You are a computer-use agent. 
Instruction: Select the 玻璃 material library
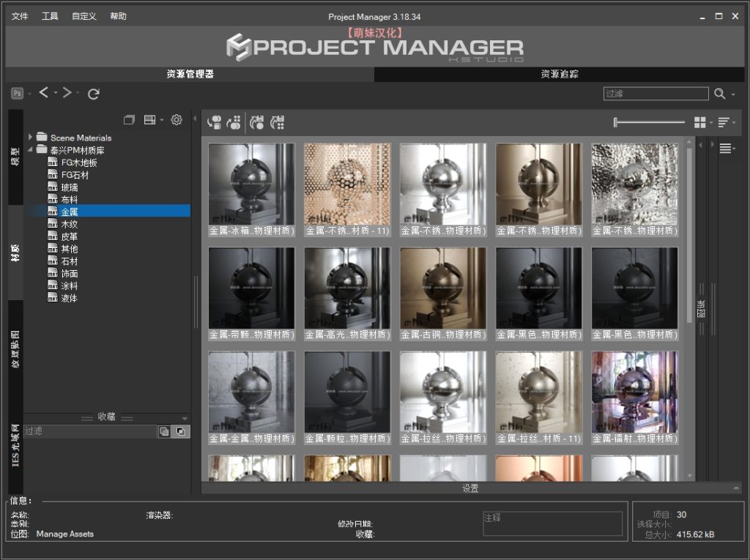[70, 187]
